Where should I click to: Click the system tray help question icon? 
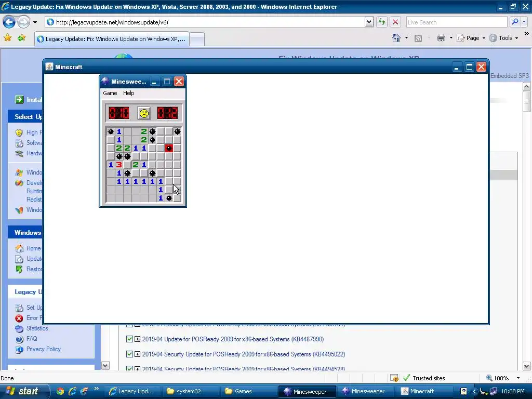(463, 392)
